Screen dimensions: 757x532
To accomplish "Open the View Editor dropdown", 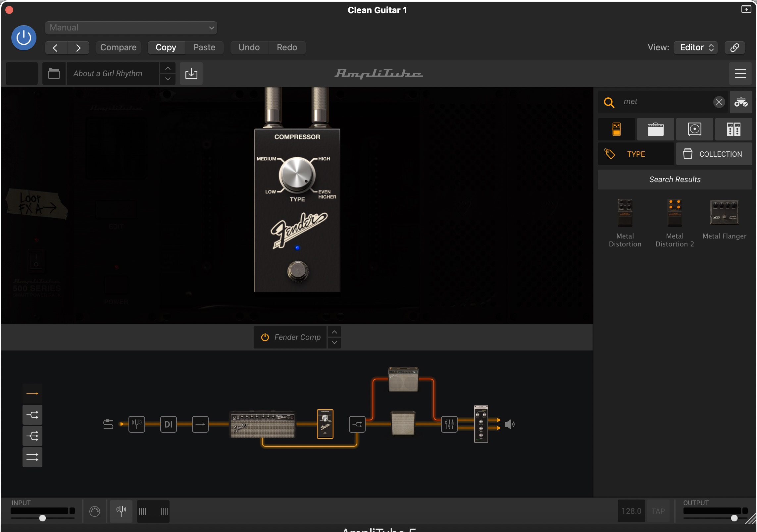I will coord(696,47).
